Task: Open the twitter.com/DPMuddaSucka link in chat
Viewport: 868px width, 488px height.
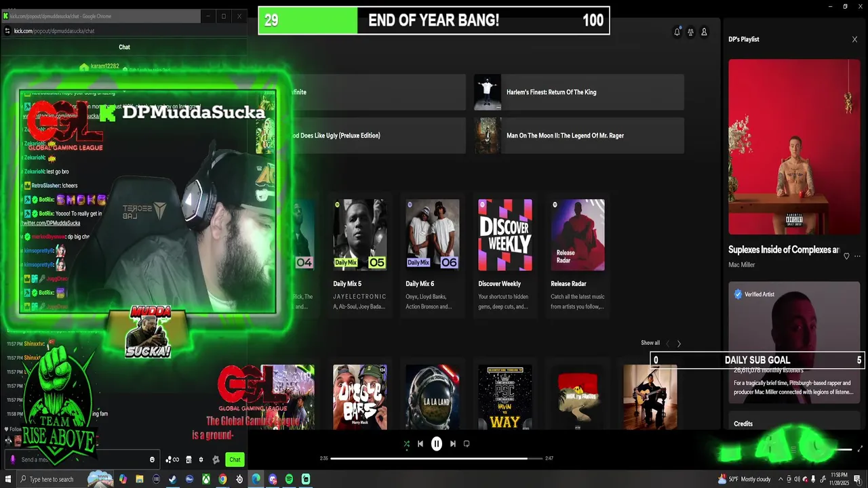Action: pos(52,223)
